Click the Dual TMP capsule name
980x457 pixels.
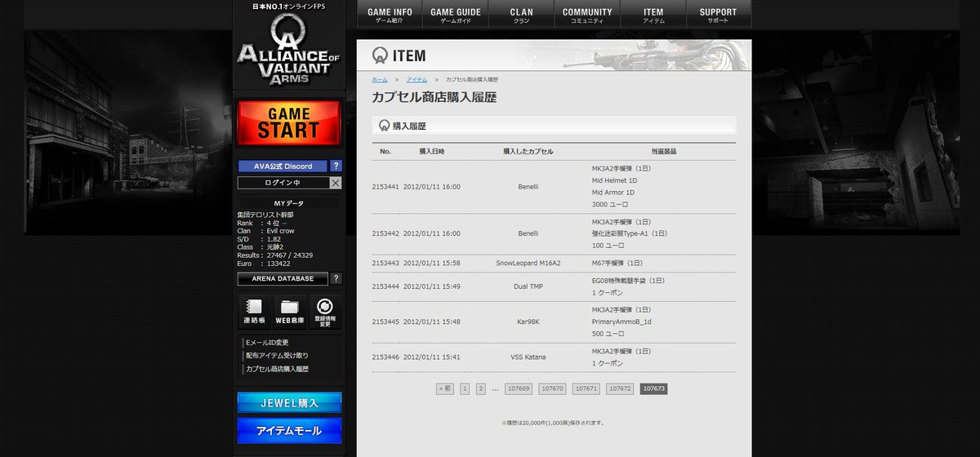[x=528, y=286]
